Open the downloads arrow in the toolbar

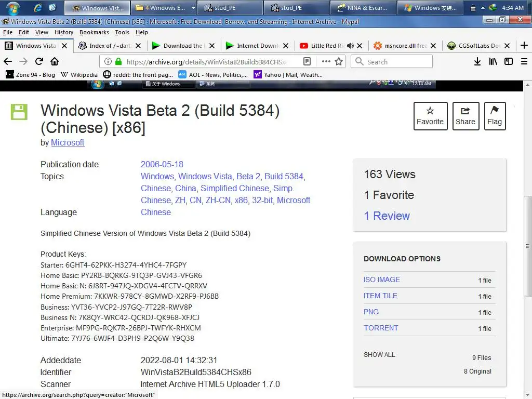pyautogui.click(x=477, y=61)
